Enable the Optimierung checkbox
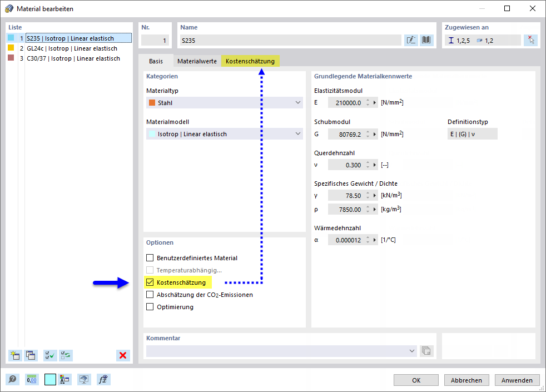The width and height of the screenshot is (546, 392). tap(150, 307)
